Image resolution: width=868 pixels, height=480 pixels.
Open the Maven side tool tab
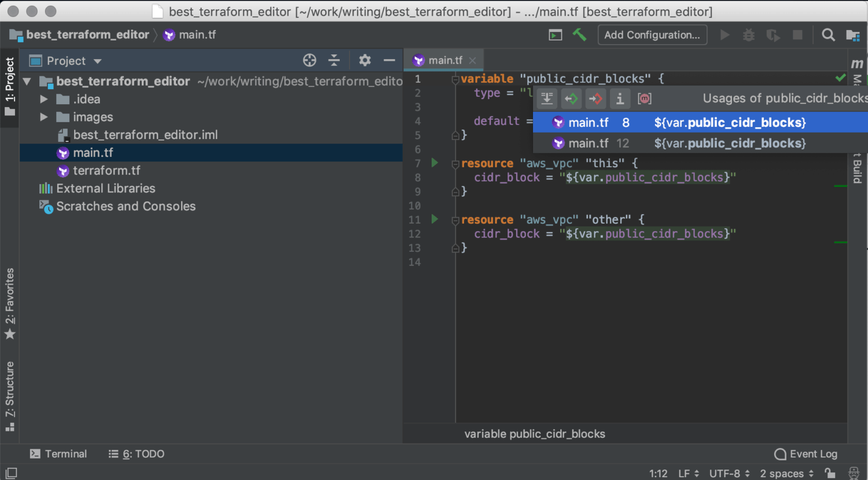[857, 72]
